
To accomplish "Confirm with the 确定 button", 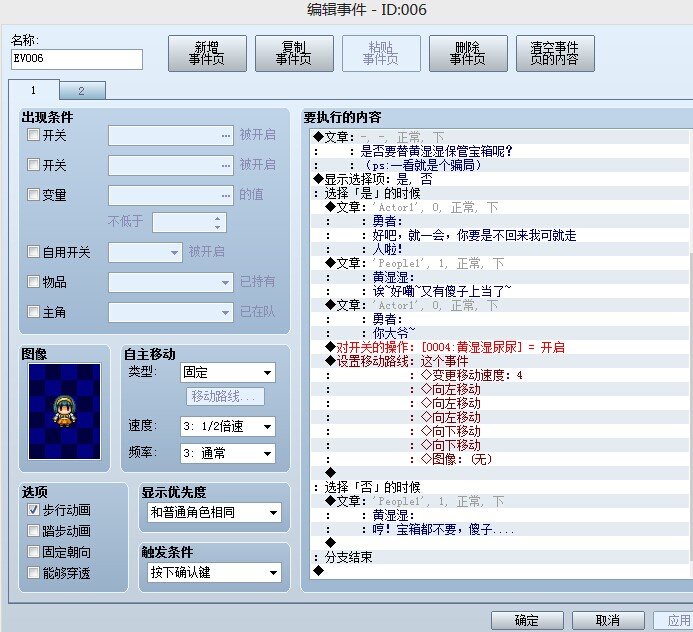I will point(527,620).
